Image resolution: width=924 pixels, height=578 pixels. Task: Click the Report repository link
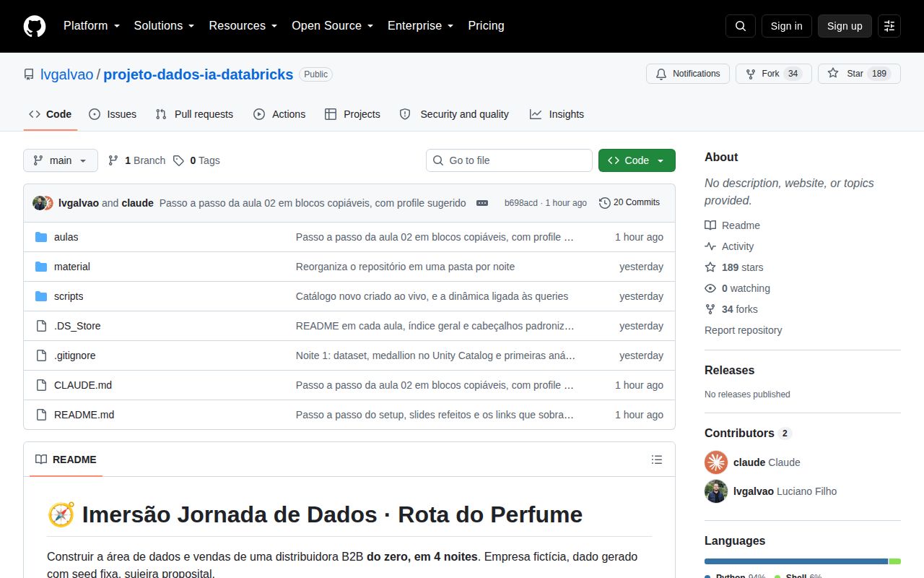743,330
